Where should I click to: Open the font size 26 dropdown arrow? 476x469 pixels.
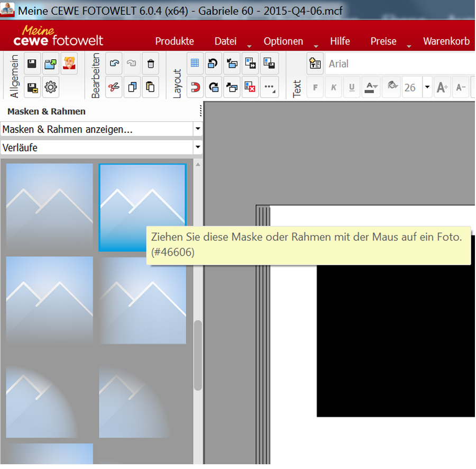point(427,87)
